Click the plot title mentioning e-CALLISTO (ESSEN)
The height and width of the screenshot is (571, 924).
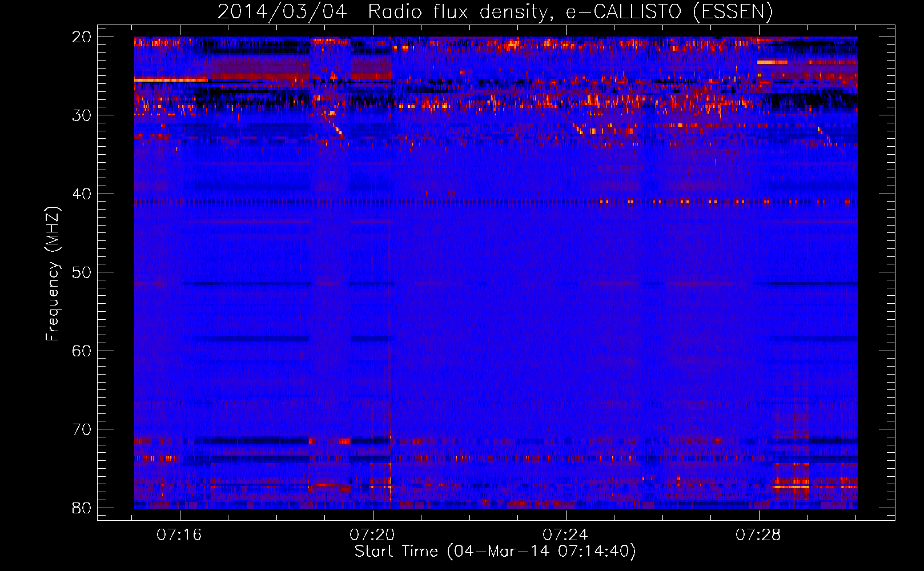[495, 12]
